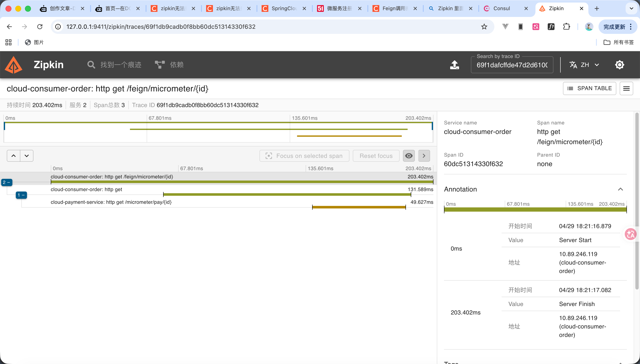Image resolution: width=640 pixels, height=364 pixels.
Task: Open the Zipkin settings gear icon
Action: tap(619, 65)
